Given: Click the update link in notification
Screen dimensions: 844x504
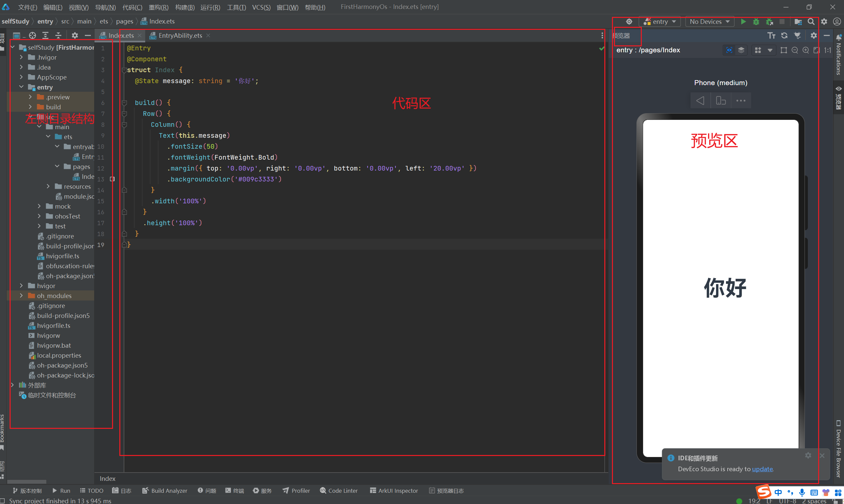Looking at the screenshot, I should tap(762, 469).
